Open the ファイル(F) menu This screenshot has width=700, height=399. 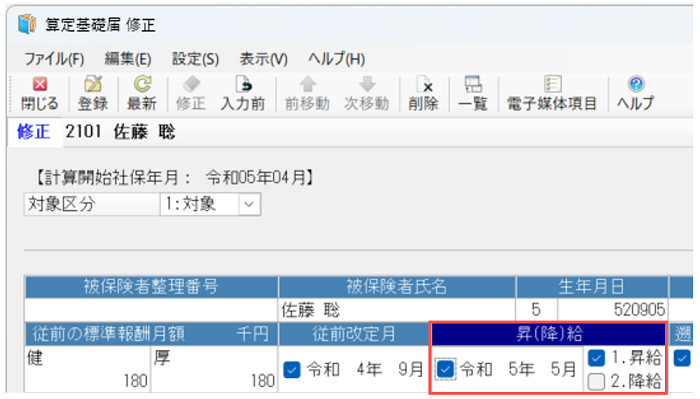click(54, 59)
